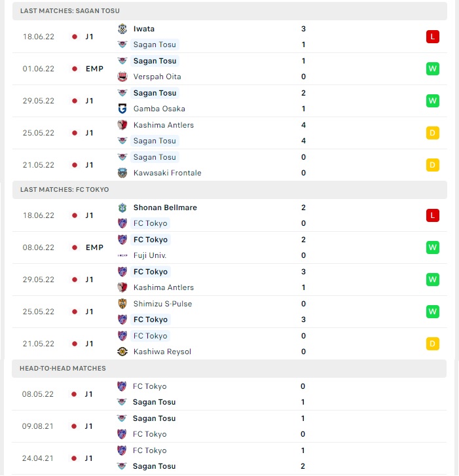
Task: Click the red L badge for Iwata match
Action: pos(433,37)
